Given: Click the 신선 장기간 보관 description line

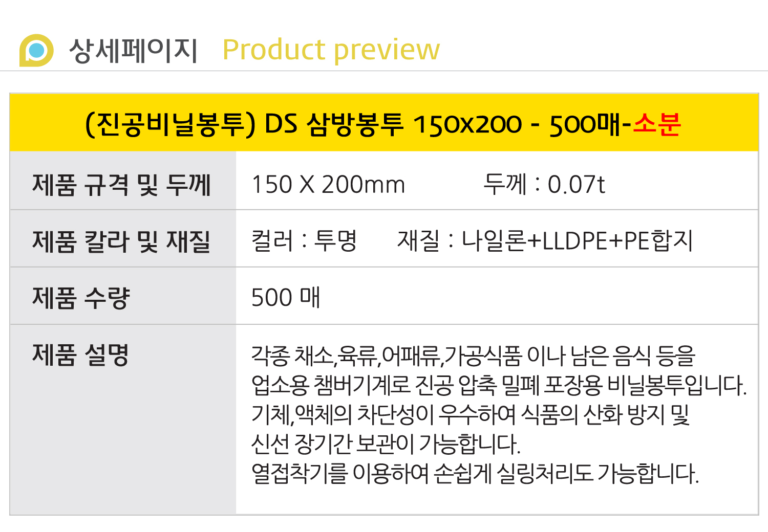Looking at the screenshot, I should click(x=386, y=444).
